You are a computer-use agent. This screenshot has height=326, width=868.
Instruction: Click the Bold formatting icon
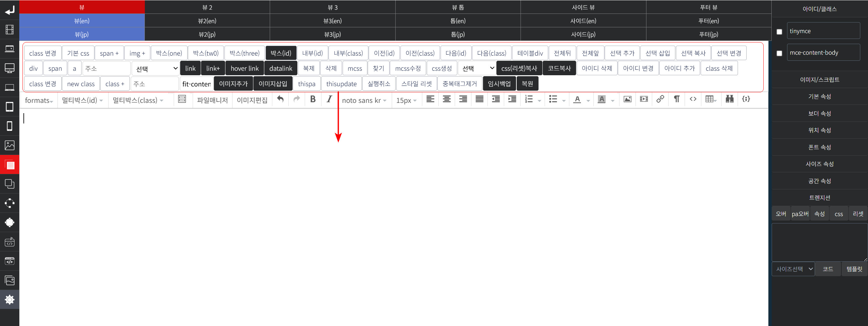(x=313, y=99)
